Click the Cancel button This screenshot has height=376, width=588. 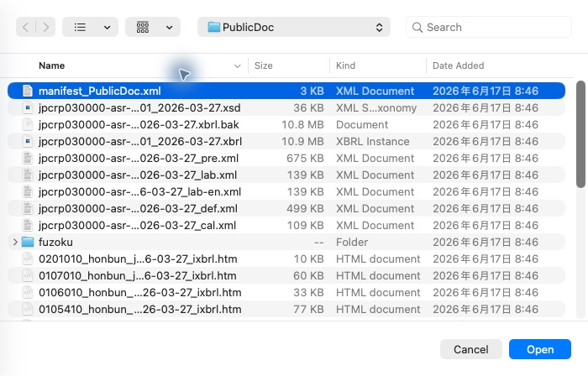(x=471, y=349)
